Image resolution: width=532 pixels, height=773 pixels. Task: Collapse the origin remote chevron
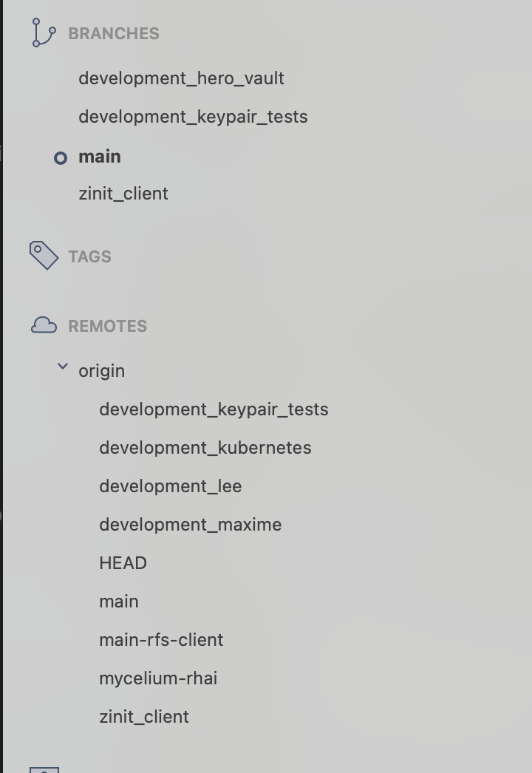coord(63,367)
